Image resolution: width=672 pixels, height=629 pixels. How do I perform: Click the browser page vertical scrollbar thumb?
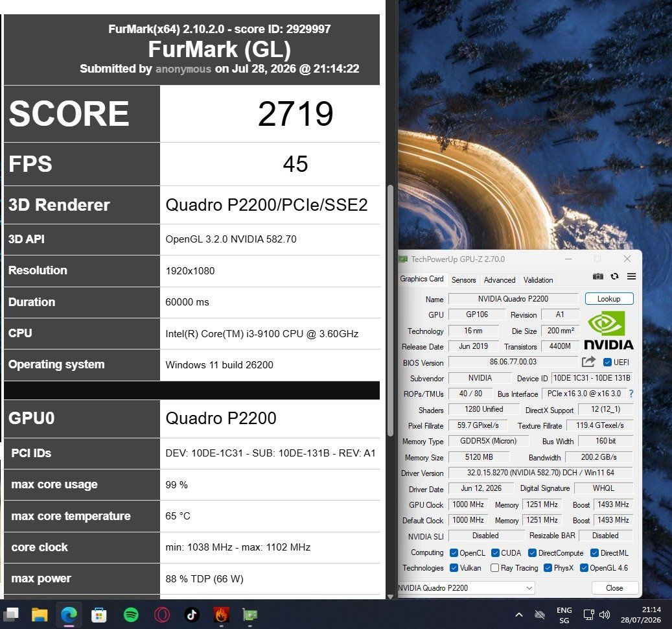click(390, 311)
